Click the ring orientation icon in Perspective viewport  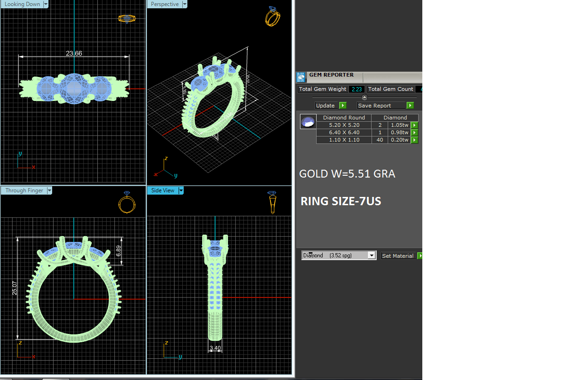point(272,16)
